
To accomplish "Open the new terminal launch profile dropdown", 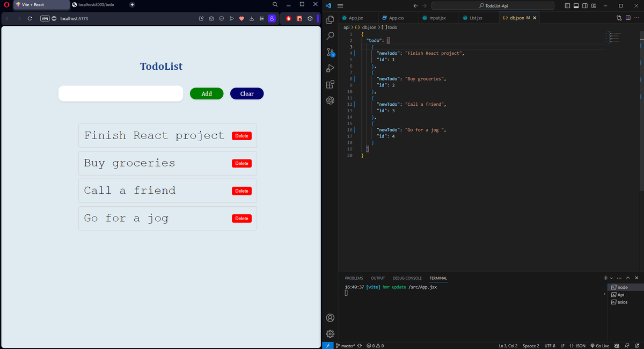I will [x=611, y=278].
